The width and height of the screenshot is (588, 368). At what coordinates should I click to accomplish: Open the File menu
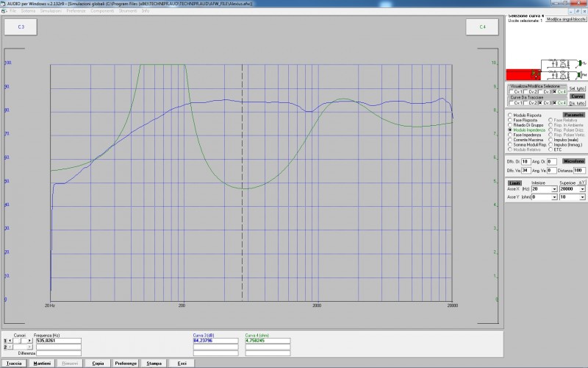[12, 11]
